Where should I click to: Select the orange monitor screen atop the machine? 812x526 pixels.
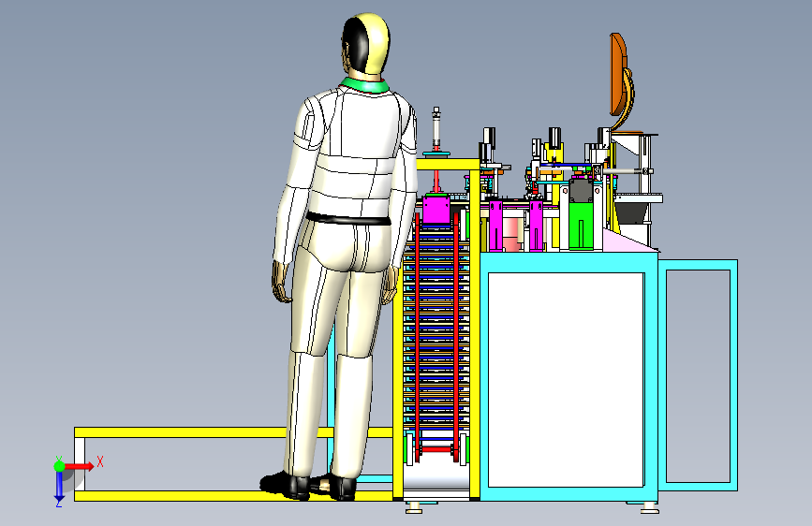click(618, 74)
